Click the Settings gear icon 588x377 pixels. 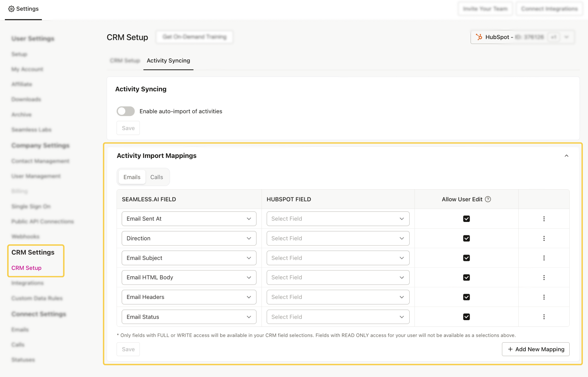[x=11, y=9]
